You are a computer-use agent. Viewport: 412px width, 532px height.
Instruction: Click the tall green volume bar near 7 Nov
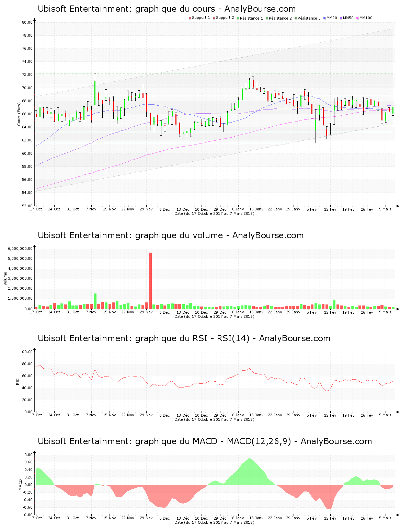pos(95,301)
